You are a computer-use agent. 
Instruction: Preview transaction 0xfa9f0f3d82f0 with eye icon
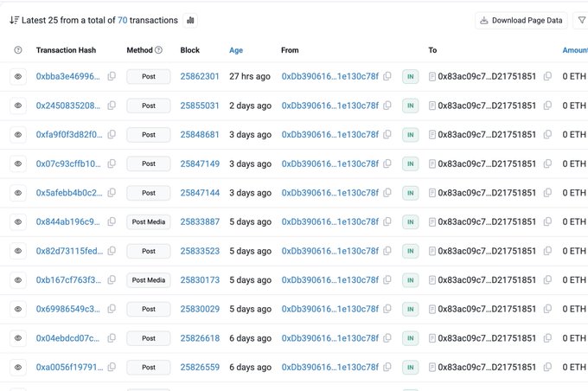[18, 135]
